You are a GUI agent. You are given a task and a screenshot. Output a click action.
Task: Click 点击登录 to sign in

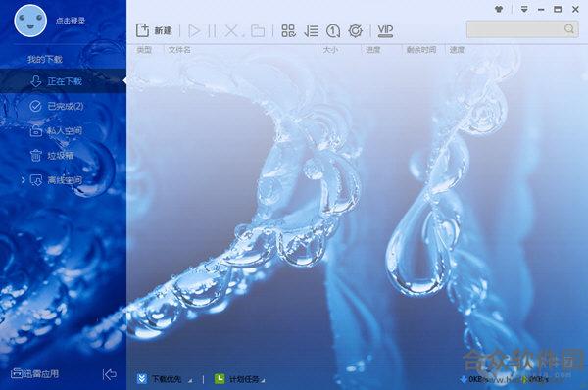click(71, 21)
